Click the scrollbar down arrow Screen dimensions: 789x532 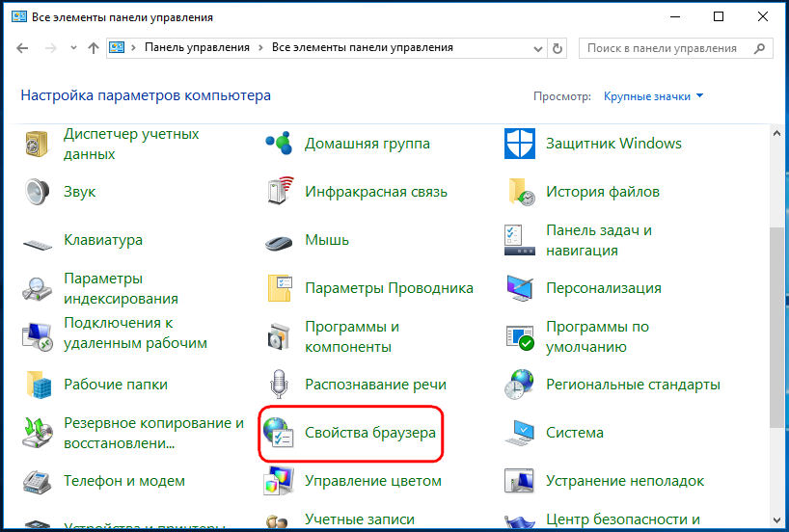[x=776, y=520]
